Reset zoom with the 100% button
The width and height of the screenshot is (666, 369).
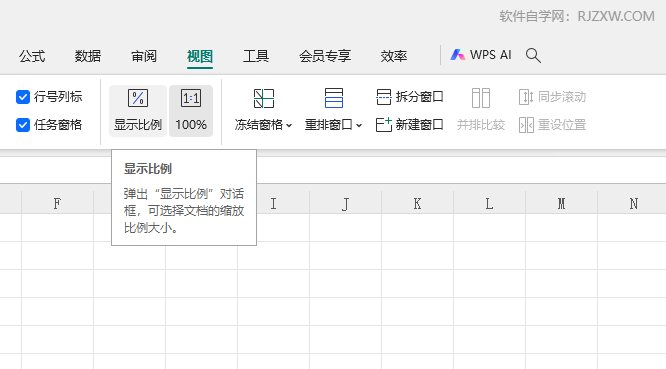191,110
